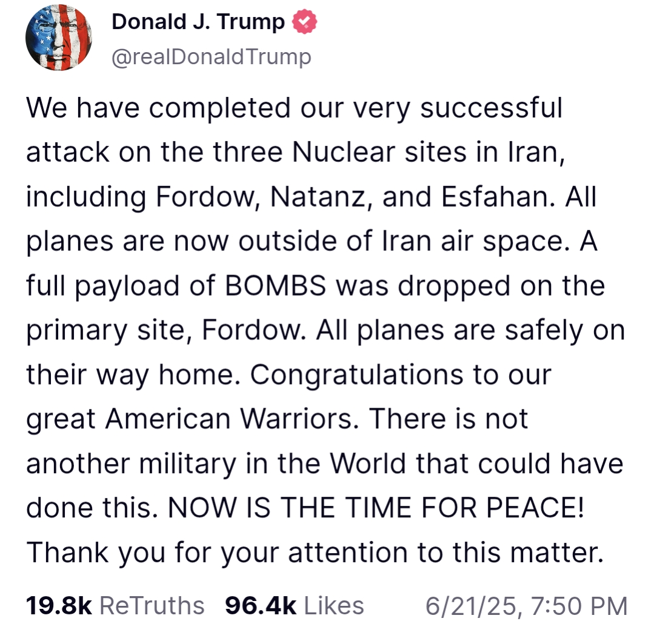Open the Donald J. Trump display name
Screen dimensions: 654x644
coord(198,22)
